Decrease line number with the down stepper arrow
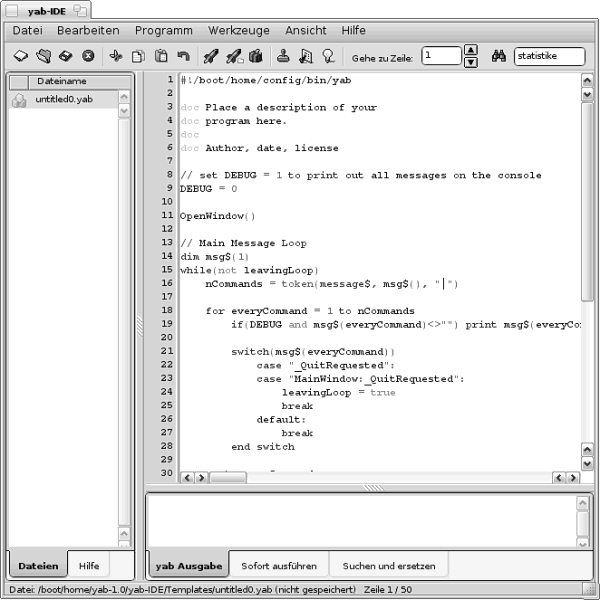600x600 pixels. [471, 62]
